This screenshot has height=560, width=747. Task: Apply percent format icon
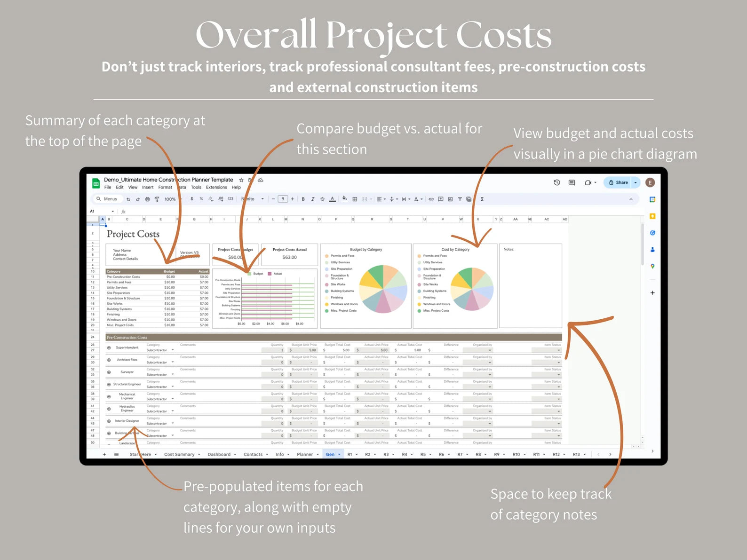pos(201,199)
